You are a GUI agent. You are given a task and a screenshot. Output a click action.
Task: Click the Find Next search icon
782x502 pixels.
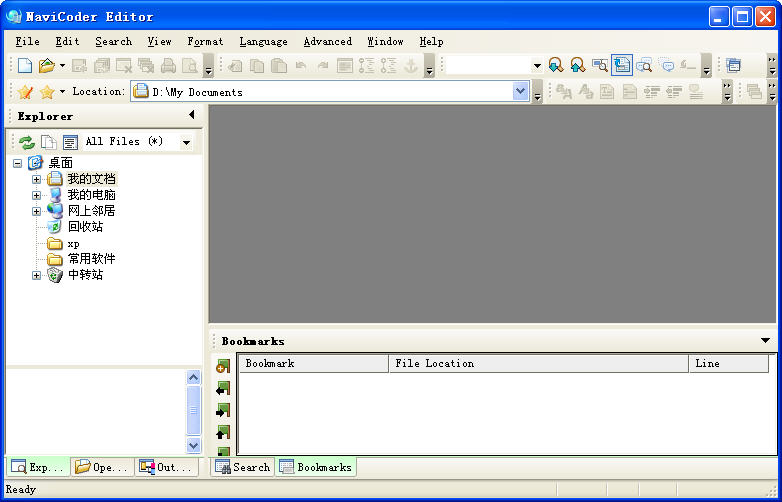click(556, 66)
